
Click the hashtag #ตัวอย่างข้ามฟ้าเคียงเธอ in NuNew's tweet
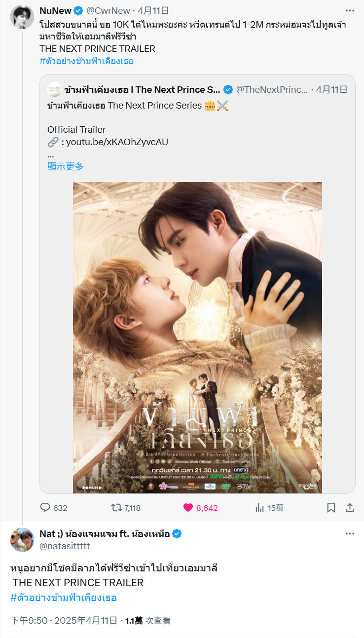87,61
